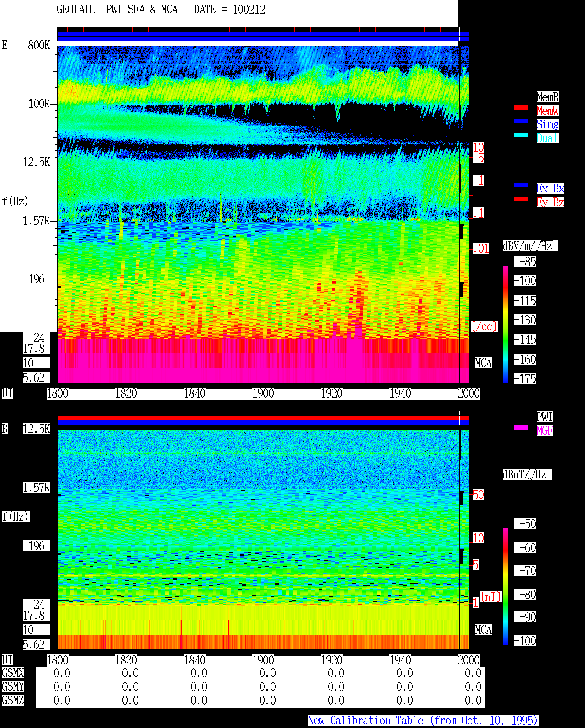Click the Sing legend label

point(548,124)
